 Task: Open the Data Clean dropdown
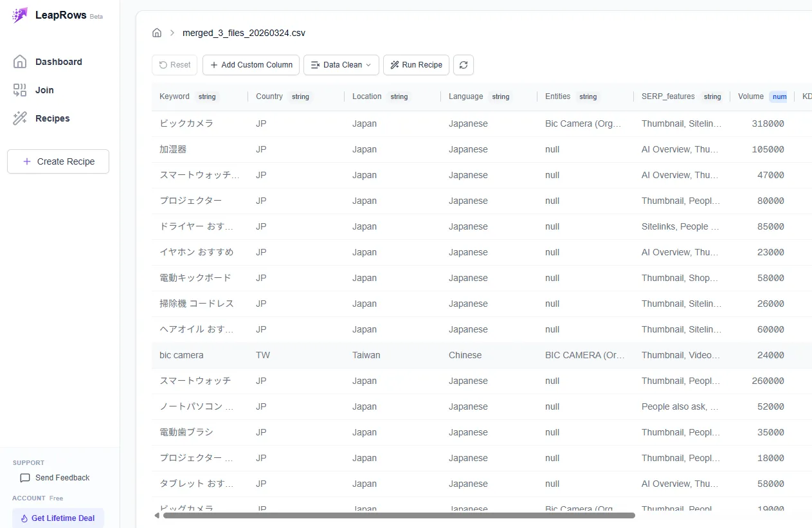tap(341, 65)
